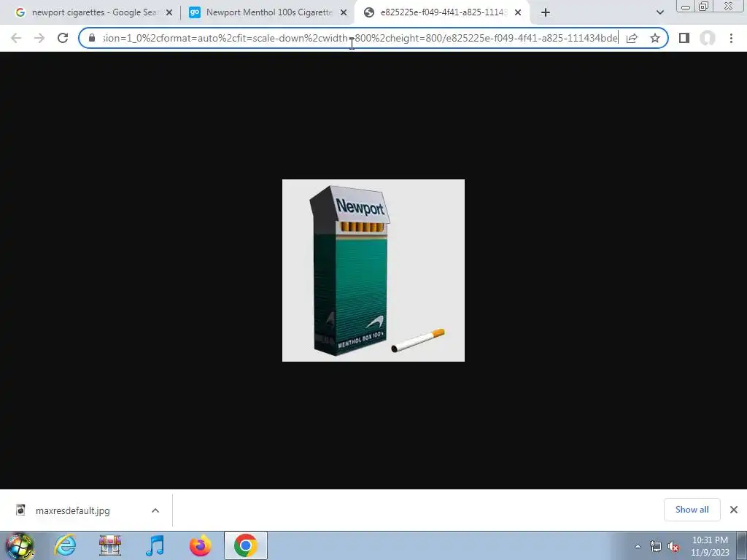Select Chrome in the taskbar
Screen dimensions: 747x560
tap(245, 545)
